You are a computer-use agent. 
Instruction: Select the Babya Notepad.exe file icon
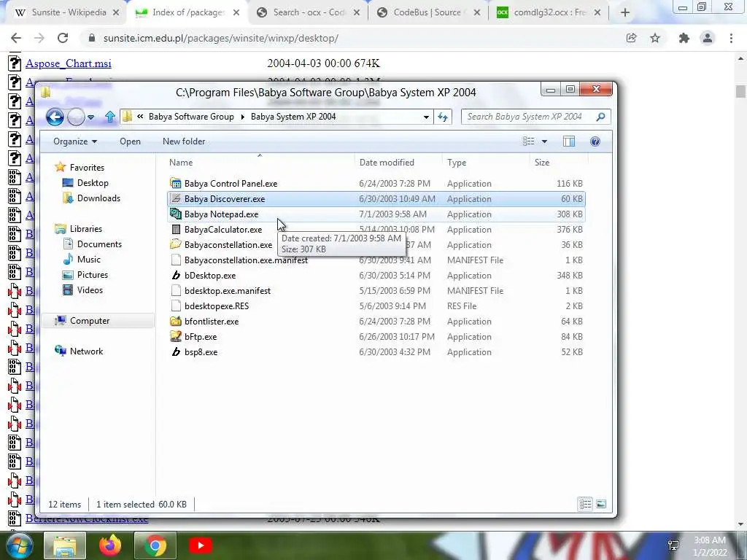[176, 214]
